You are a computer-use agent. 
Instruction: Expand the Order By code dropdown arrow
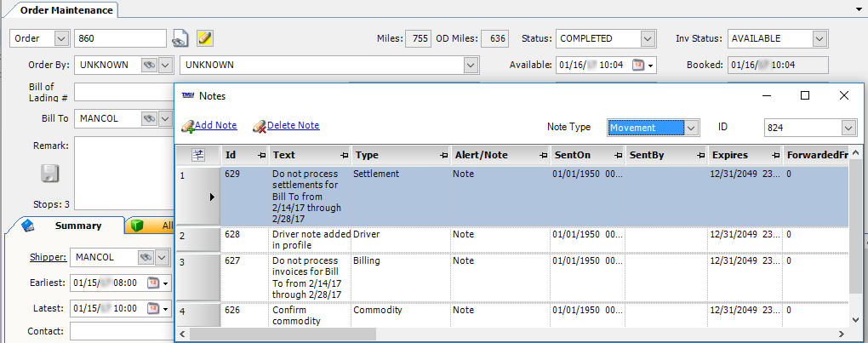click(165, 65)
